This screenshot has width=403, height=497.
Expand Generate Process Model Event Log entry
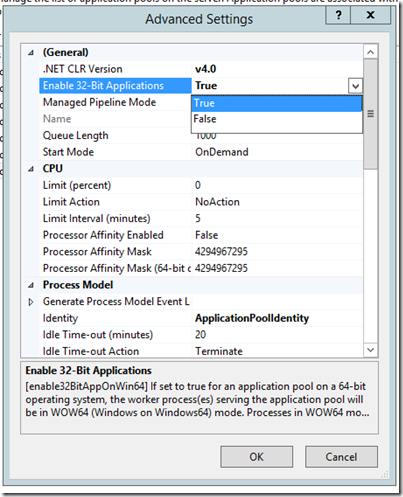click(x=31, y=302)
